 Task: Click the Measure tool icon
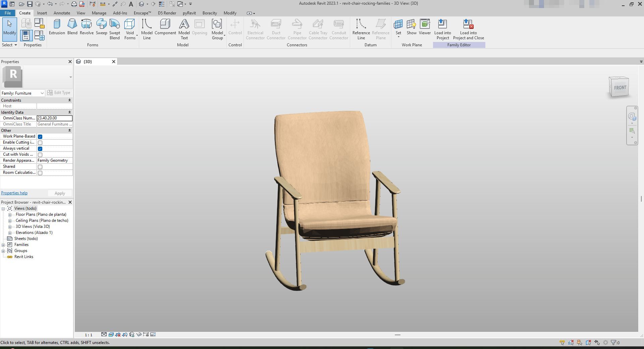(x=103, y=4)
